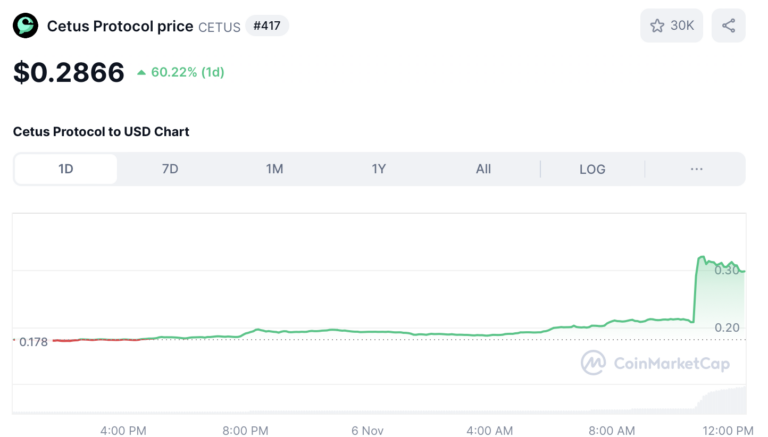Show the 1Y price chart

point(379,169)
